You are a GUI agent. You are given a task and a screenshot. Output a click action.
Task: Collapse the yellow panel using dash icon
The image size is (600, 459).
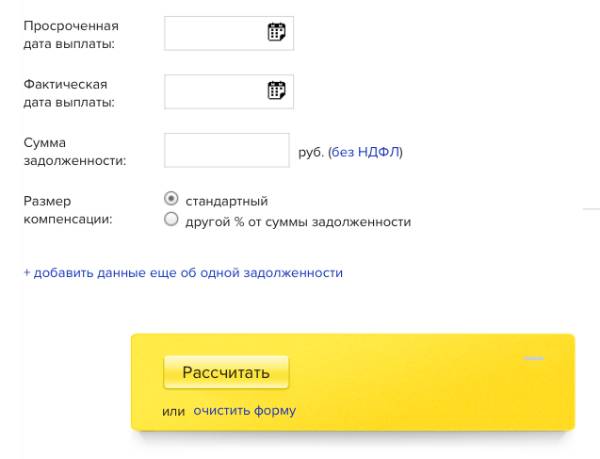(x=534, y=358)
